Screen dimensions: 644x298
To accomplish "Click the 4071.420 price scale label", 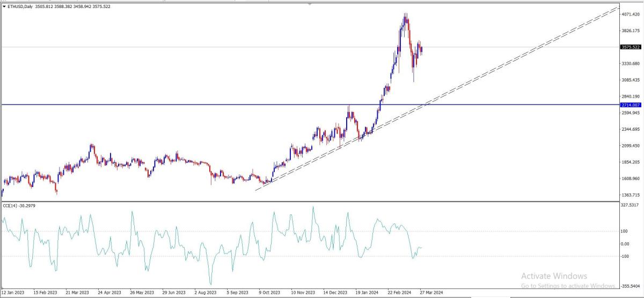I will click(630, 14).
